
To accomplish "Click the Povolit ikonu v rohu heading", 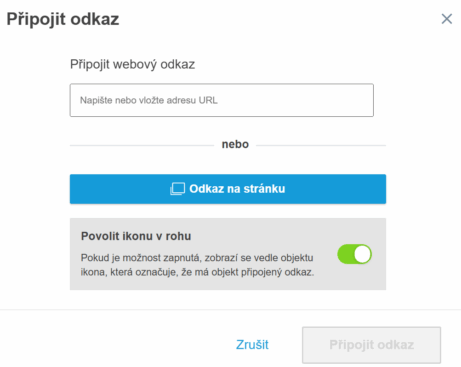I will coord(136,236).
